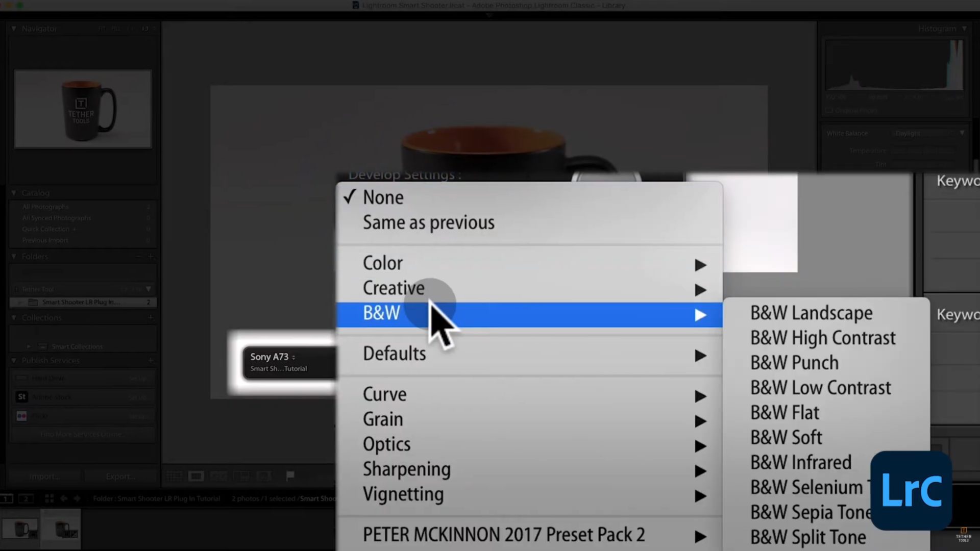Click the Flickr publish service icon
980x551 pixels.
coord(21,416)
